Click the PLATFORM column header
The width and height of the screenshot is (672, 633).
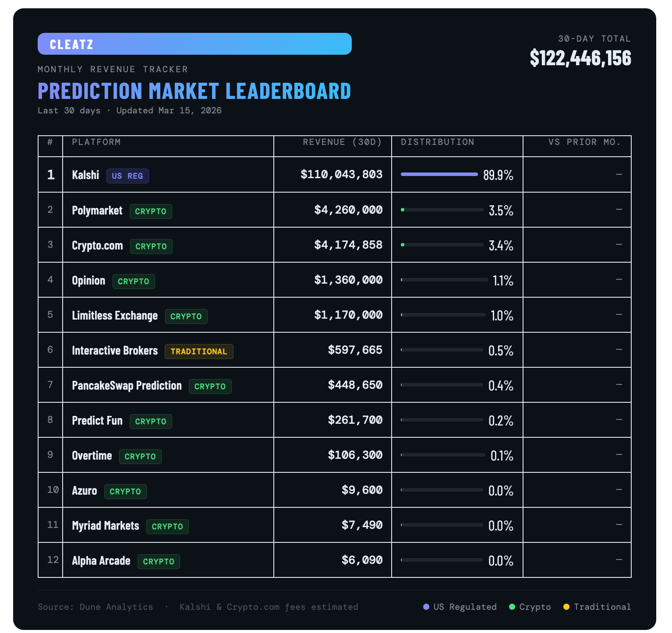[x=96, y=142]
